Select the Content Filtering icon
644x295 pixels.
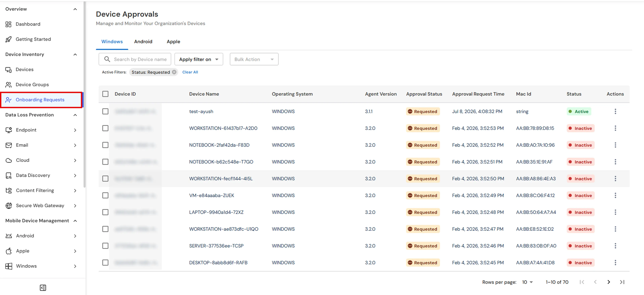[9, 190]
